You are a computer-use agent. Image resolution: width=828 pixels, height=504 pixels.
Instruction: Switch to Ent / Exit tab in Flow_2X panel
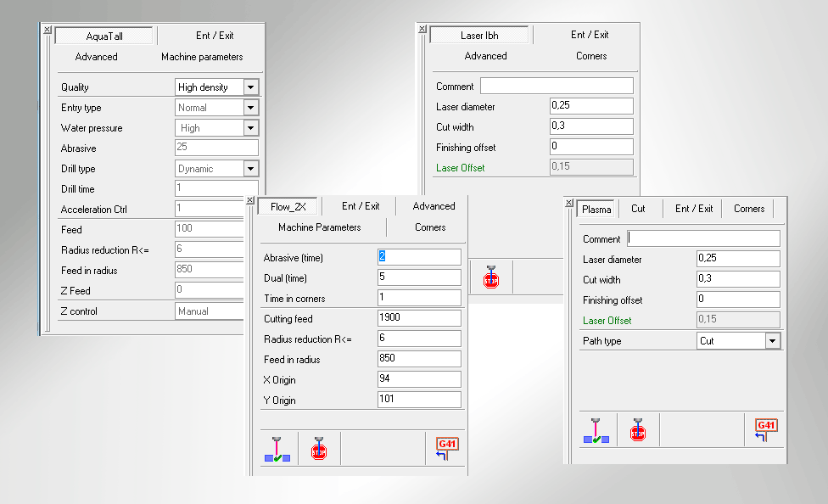point(361,206)
